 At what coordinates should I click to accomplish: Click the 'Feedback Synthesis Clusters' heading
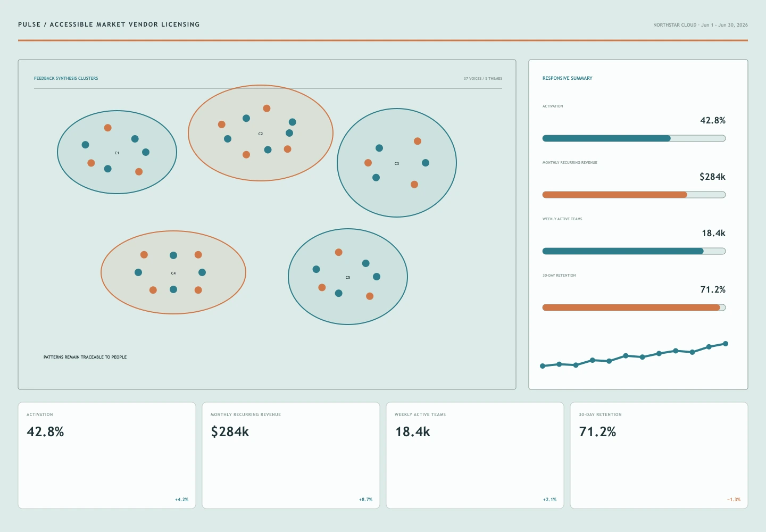tap(66, 78)
